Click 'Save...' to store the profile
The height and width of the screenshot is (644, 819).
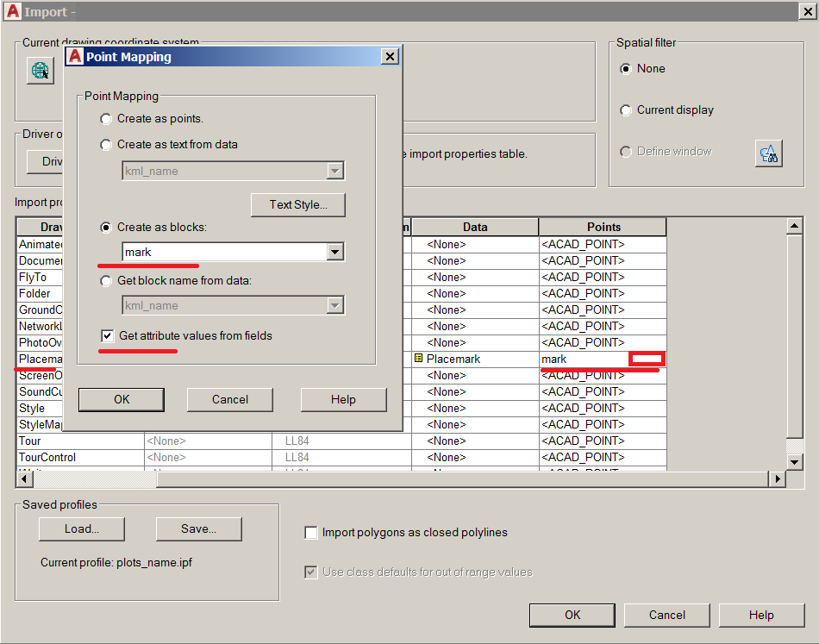pos(198,529)
